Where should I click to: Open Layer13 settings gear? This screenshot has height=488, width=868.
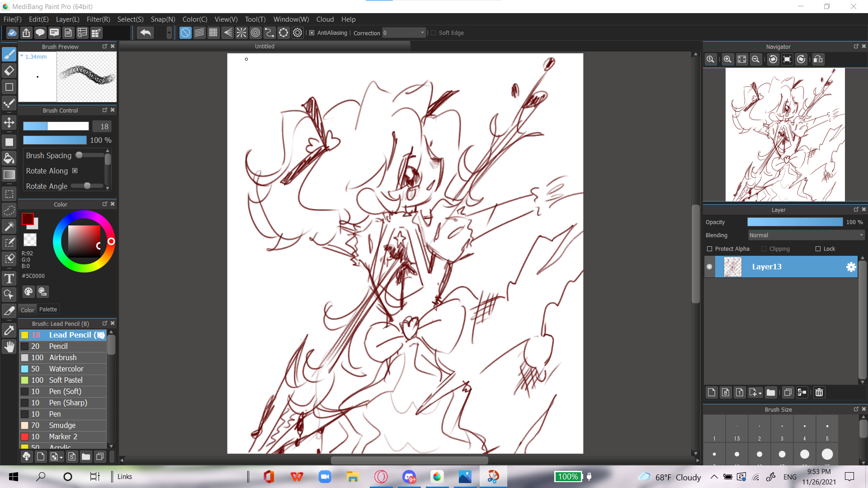point(851,267)
